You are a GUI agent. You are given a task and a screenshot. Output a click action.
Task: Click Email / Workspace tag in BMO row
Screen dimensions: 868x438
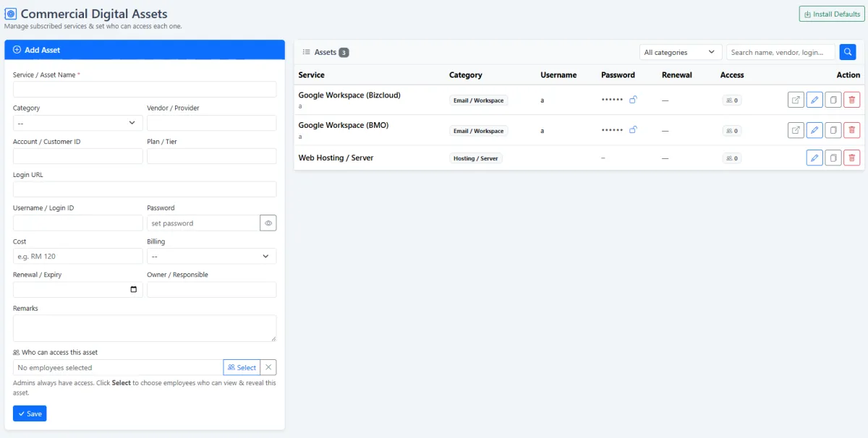point(478,131)
